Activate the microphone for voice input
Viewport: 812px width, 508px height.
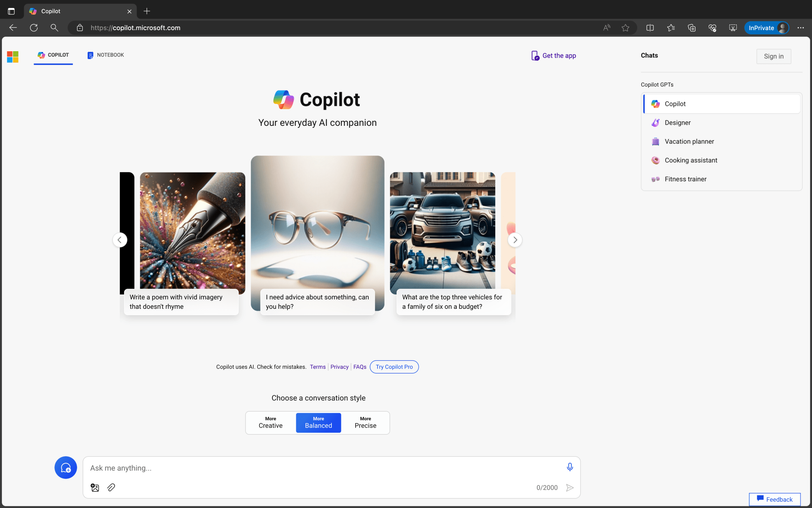[x=569, y=468]
